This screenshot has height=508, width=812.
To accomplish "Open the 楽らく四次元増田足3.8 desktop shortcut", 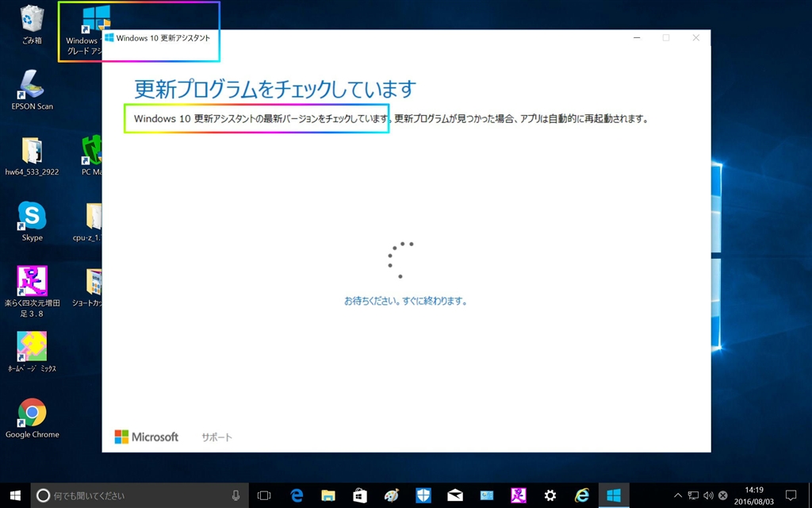I will pyautogui.click(x=32, y=291).
